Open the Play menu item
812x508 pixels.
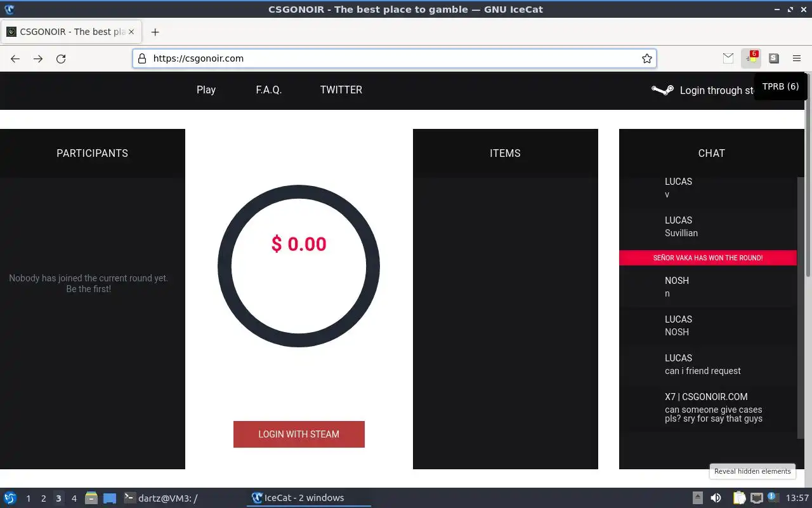coord(206,90)
